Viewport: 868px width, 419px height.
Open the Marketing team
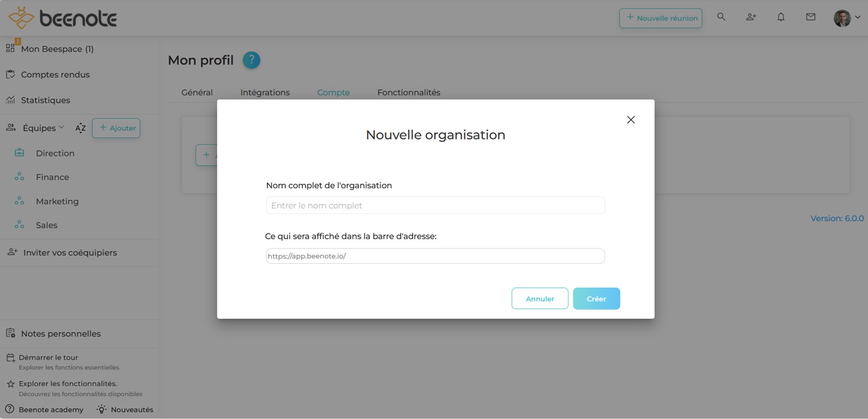point(57,201)
